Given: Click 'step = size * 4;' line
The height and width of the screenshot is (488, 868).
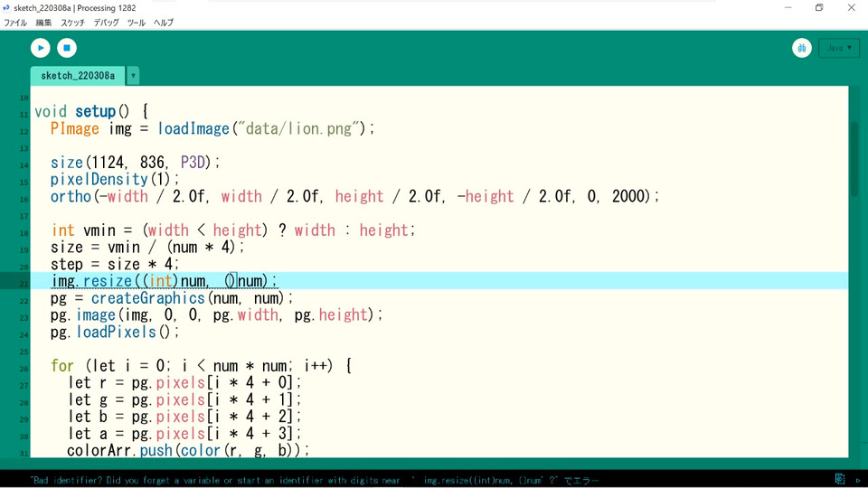Looking at the screenshot, I should pyautogui.click(x=115, y=265).
